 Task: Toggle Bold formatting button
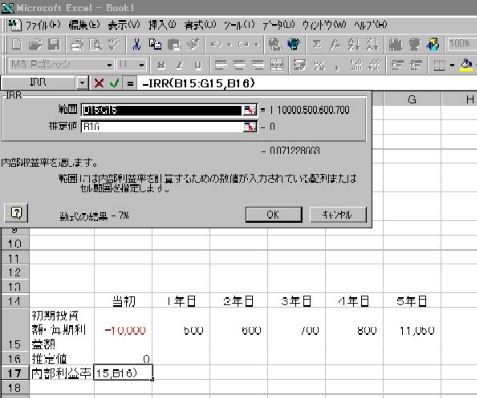(161, 65)
